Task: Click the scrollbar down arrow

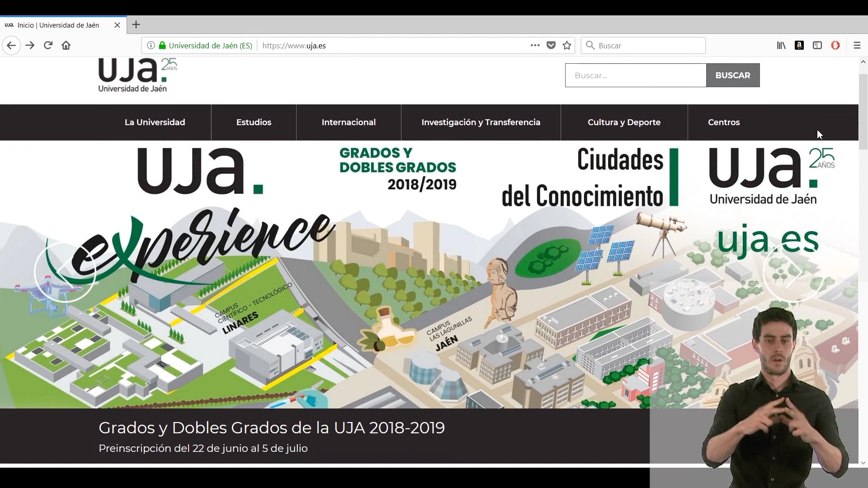Action: [863, 463]
